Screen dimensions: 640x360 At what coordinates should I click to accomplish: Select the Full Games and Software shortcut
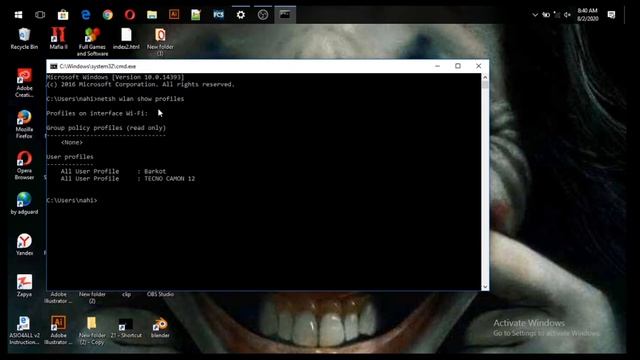click(x=92, y=42)
